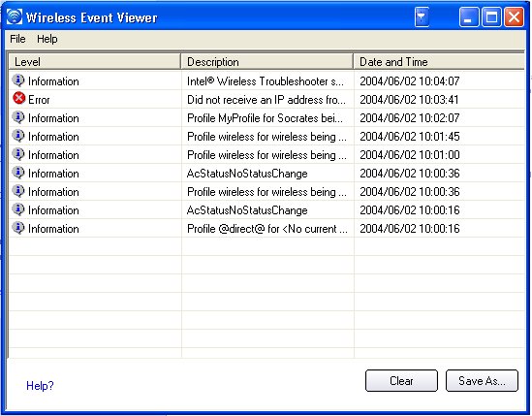Click the info icon of the 10:01:00 event
This screenshot has width=532, height=416.
pyautogui.click(x=18, y=154)
